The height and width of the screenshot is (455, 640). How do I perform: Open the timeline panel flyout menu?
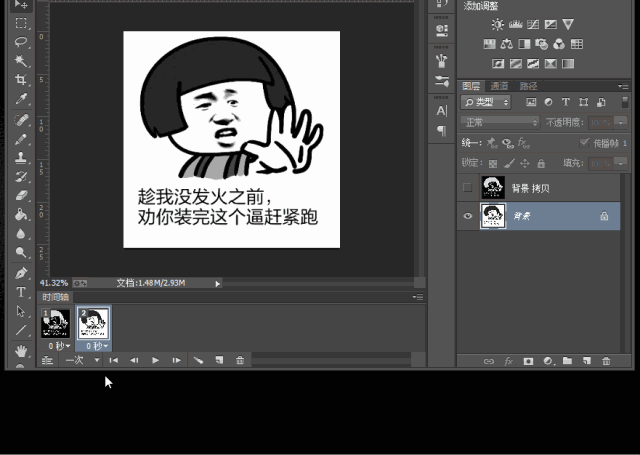point(418,297)
